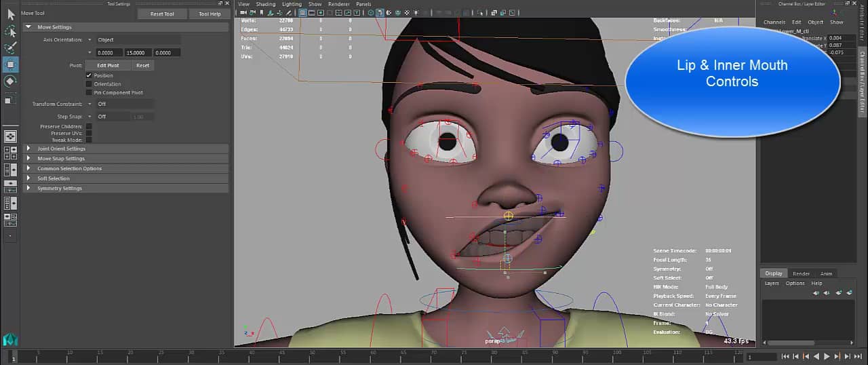
Task: Open Step Snap dropdown
Action: tap(112, 117)
